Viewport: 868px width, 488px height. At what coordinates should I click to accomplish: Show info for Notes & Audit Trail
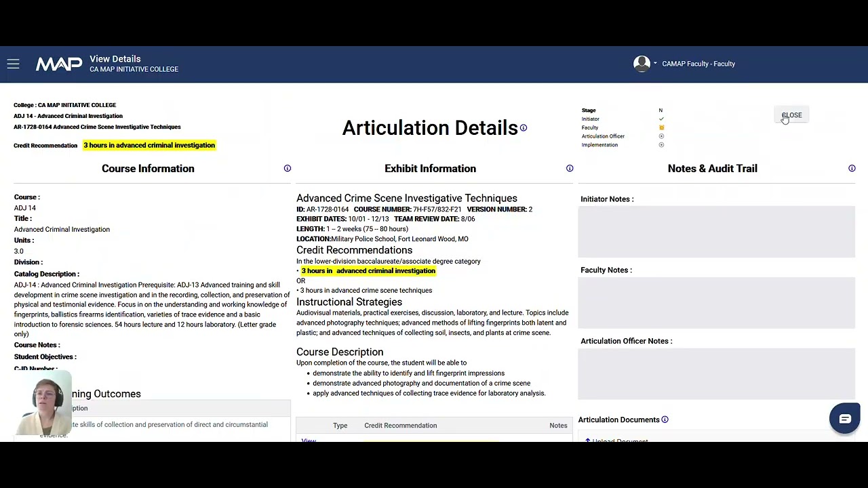coord(852,168)
